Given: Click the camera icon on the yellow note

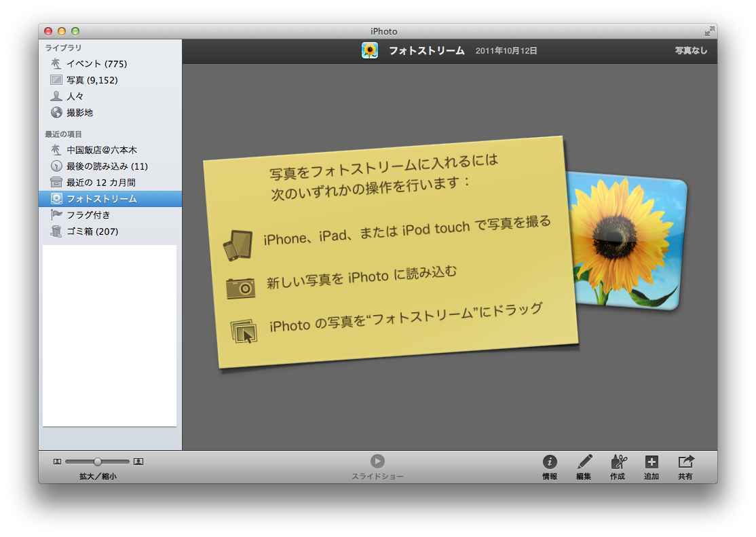Looking at the screenshot, I should pos(241,288).
